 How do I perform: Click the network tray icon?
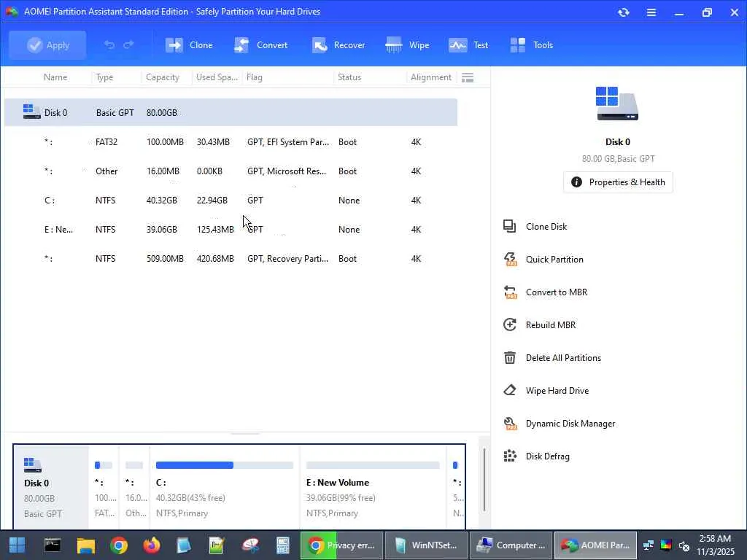(649, 545)
